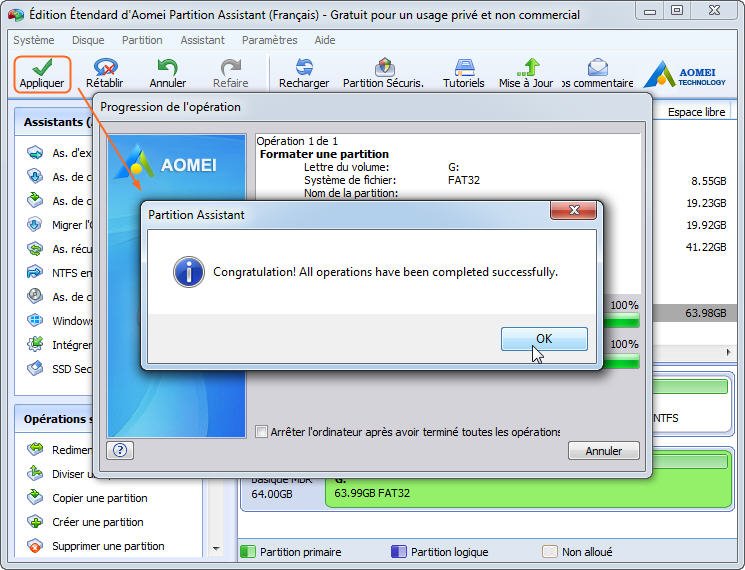Click the SSD Secure Erase icon
745x570 pixels.
[x=35, y=369]
